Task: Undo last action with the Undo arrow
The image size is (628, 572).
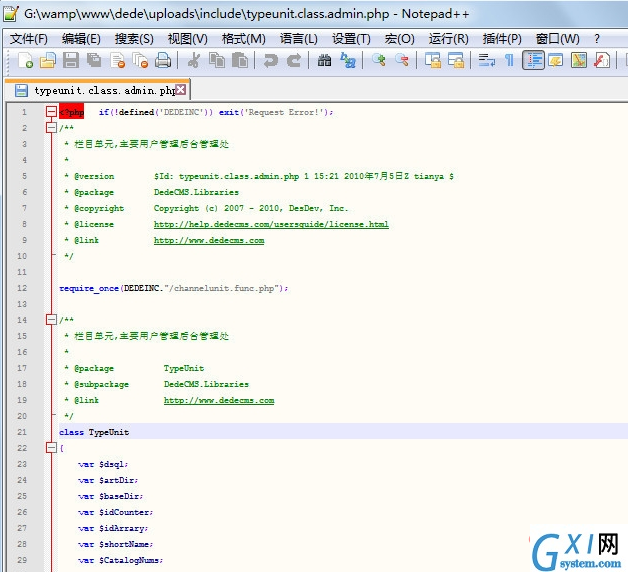Action: pyautogui.click(x=271, y=60)
